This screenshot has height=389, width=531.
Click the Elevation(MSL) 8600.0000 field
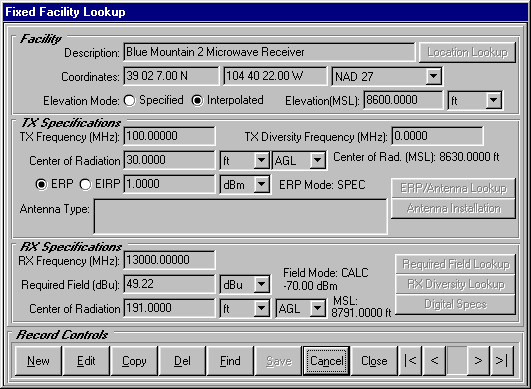[403, 100]
